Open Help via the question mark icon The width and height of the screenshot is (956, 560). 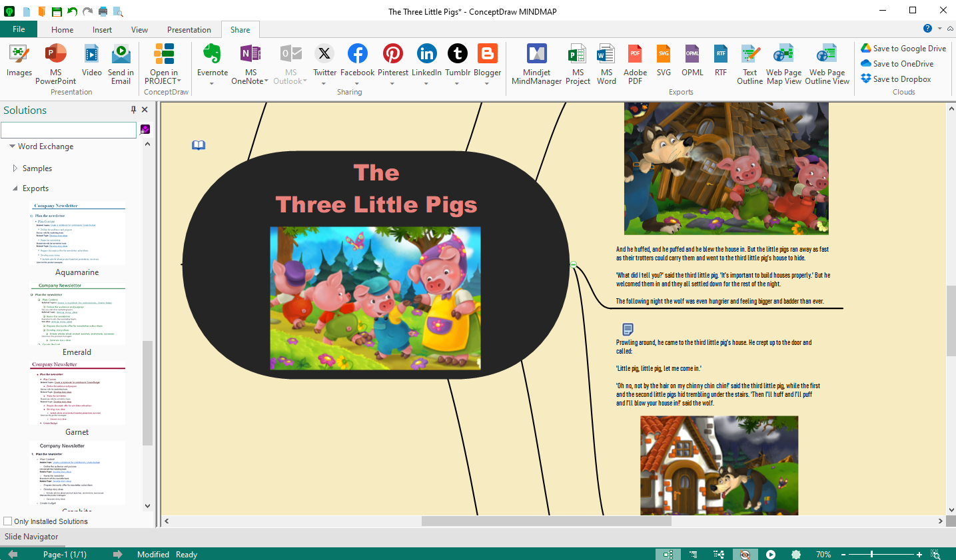pyautogui.click(x=927, y=29)
